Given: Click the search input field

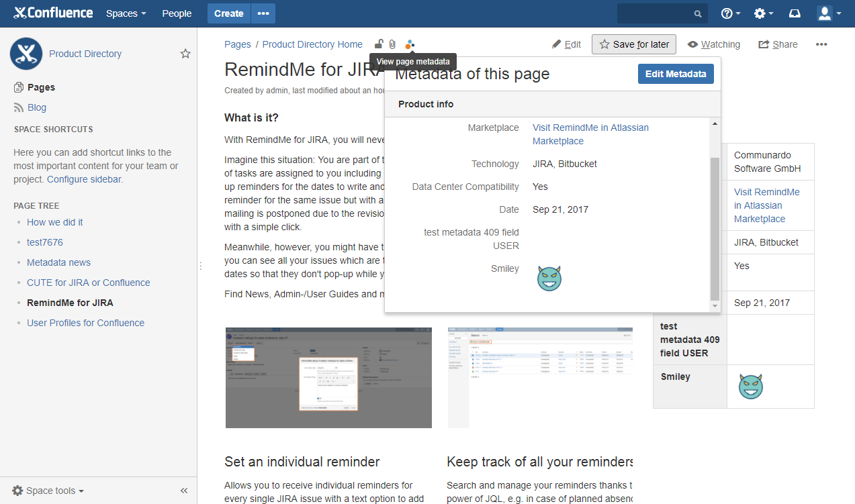Looking at the screenshot, I should pos(655,13).
